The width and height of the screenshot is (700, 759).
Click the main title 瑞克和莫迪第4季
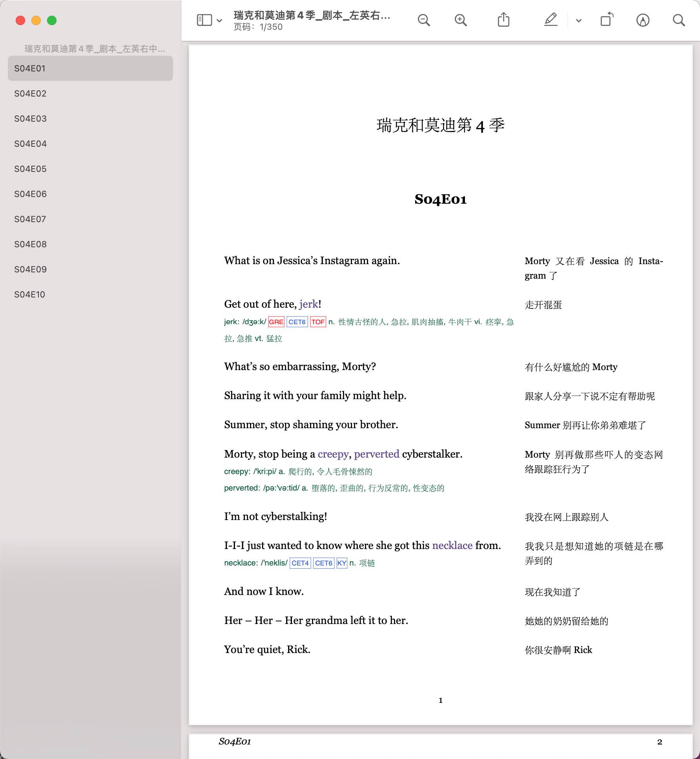pyautogui.click(x=441, y=126)
